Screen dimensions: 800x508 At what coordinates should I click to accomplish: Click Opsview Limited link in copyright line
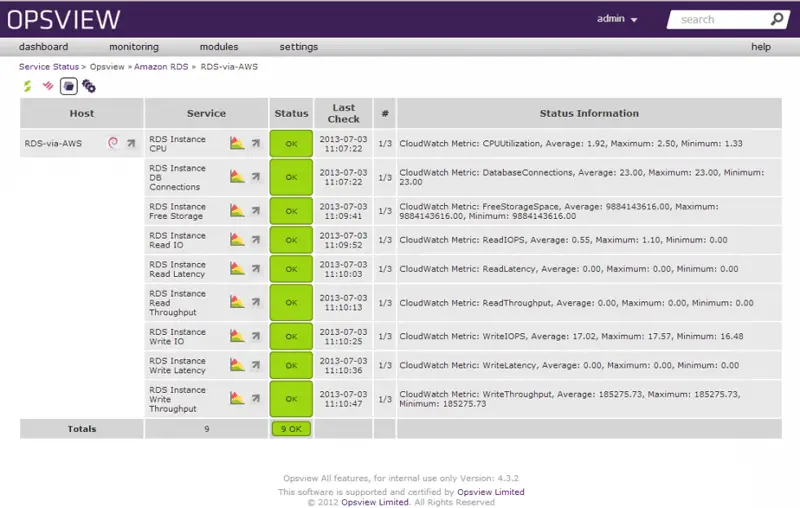(x=375, y=502)
